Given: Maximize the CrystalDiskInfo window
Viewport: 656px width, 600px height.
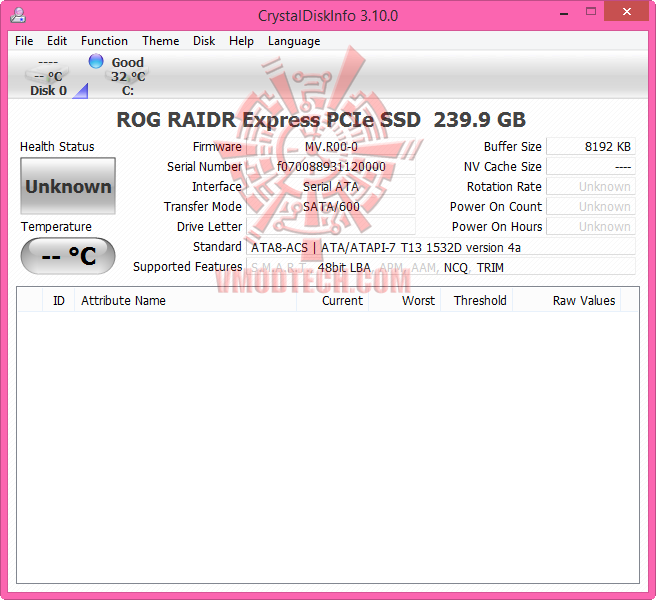Looking at the screenshot, I should click(x=591, y=12).
